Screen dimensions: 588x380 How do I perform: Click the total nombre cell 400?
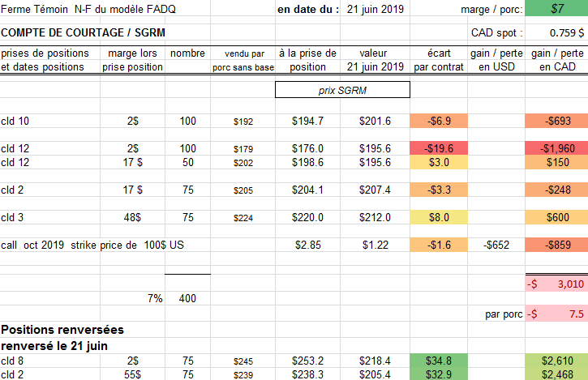pyautogui.click(x=187, y=298)
